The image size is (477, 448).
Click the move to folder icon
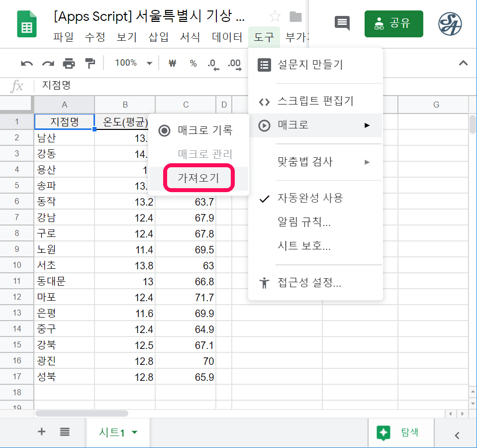pos(296,17)
